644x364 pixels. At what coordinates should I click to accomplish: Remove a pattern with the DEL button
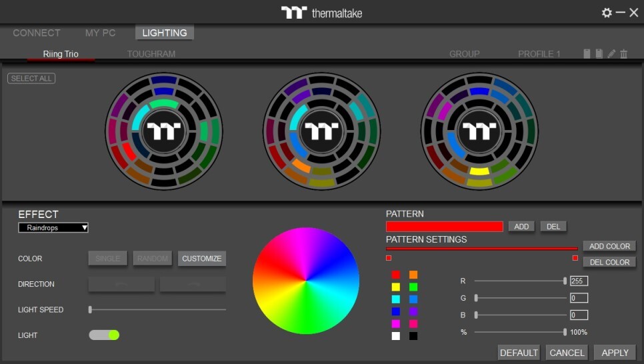[553, 227]
